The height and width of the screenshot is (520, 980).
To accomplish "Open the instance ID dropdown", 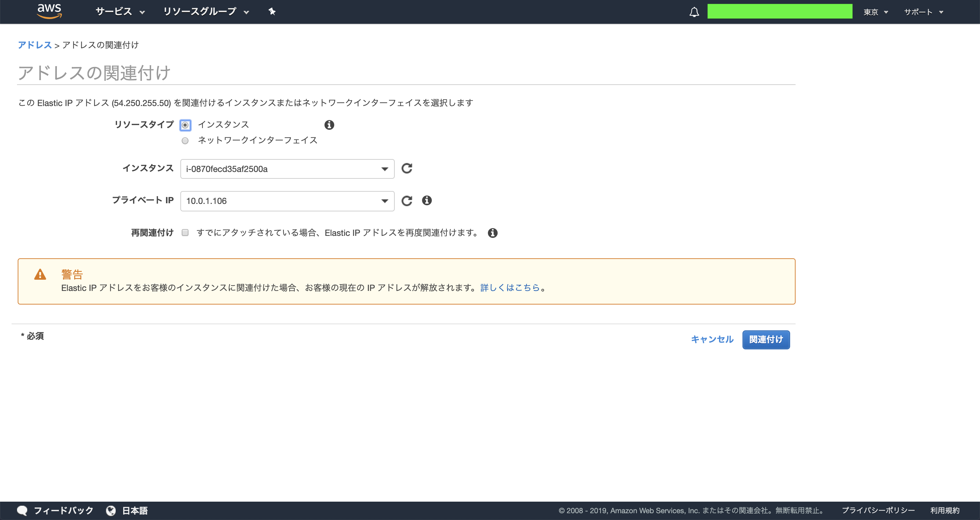I will coord(287,169).
